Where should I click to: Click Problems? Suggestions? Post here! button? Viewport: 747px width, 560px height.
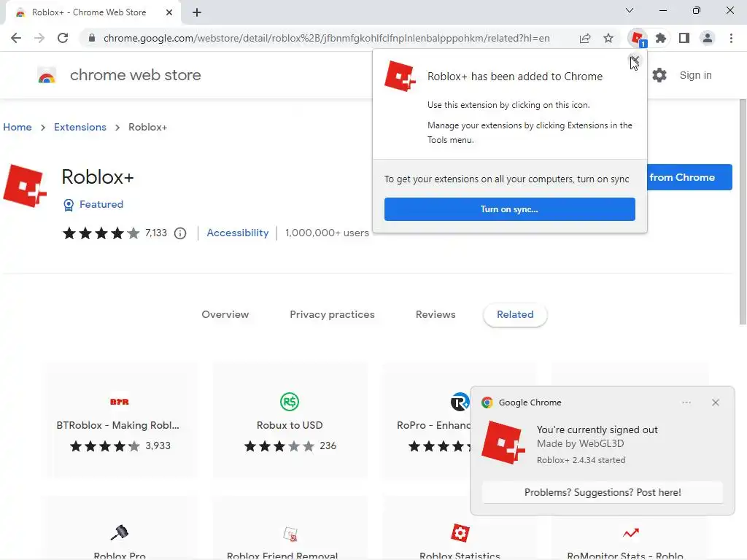603,492
